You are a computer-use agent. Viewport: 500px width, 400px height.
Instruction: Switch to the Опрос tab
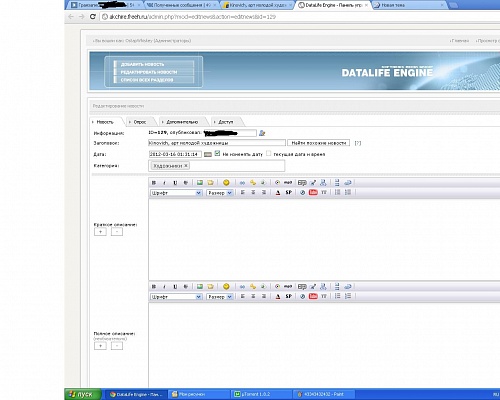[140, 122]
